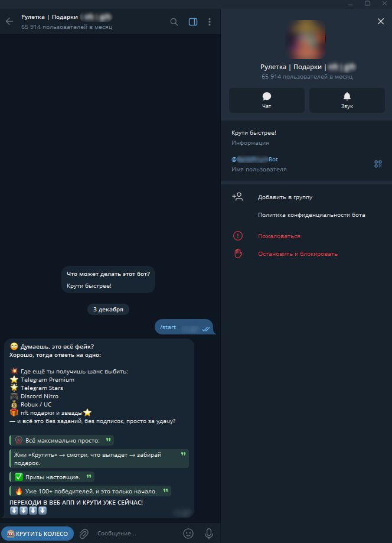Go back using the left arrow icon
Viewport: 392px width, 543px height.
(9, 21)
